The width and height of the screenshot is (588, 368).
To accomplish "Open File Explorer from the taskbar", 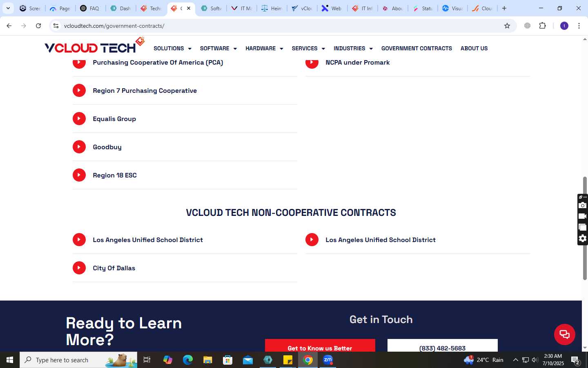I will click(x=207, y=360).
